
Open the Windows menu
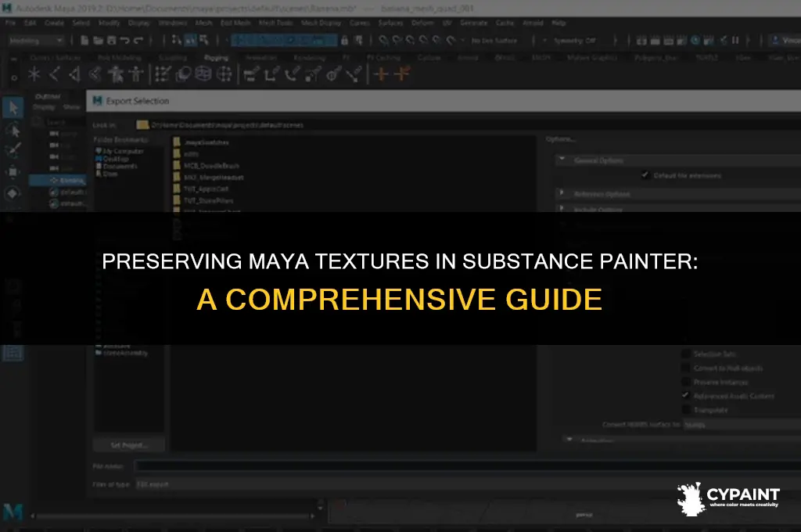(x=173, y=23)
